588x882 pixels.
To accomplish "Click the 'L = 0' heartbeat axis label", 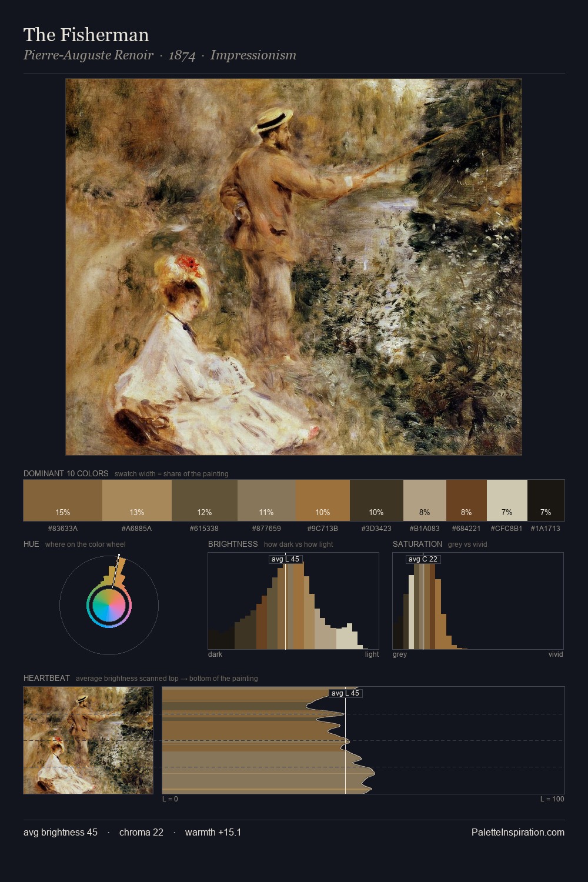I will [x=170, y=799].
